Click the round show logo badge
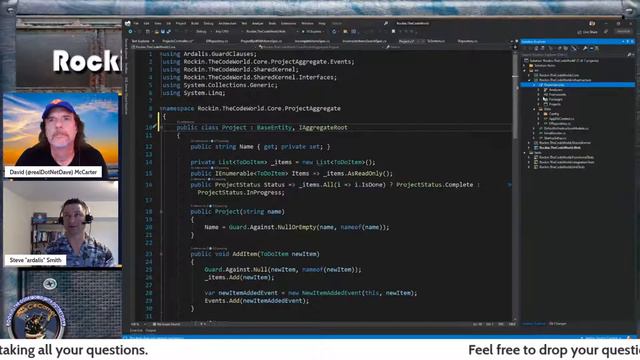 click(x=36, y=317)
